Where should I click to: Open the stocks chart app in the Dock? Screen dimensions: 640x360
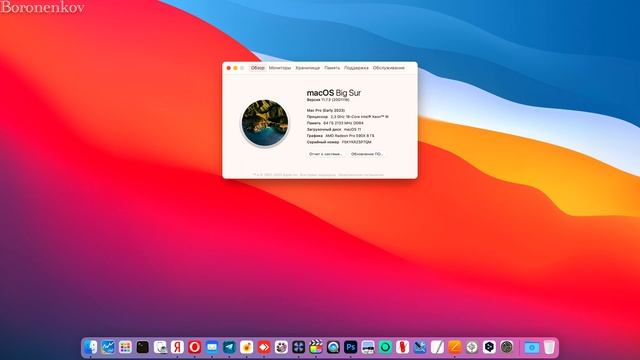point(108,347)
